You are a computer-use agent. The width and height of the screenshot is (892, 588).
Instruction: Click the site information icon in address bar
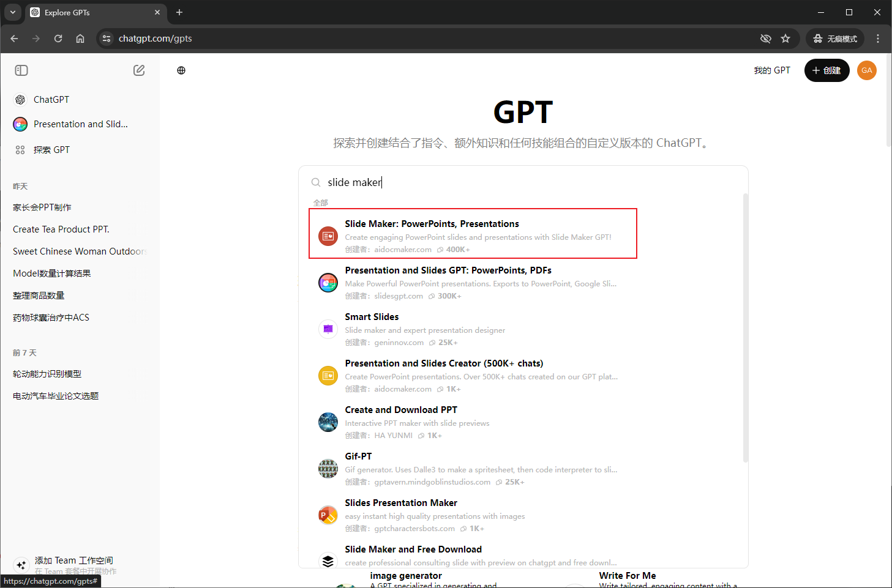[107, 39]
